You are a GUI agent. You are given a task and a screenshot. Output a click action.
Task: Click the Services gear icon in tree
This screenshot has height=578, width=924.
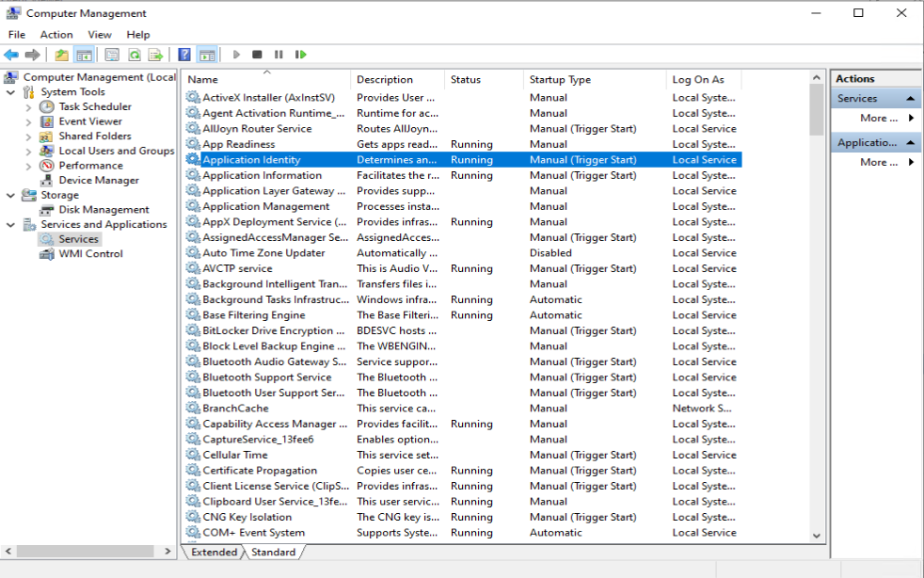pyautogui.click(x=46, y=239)
